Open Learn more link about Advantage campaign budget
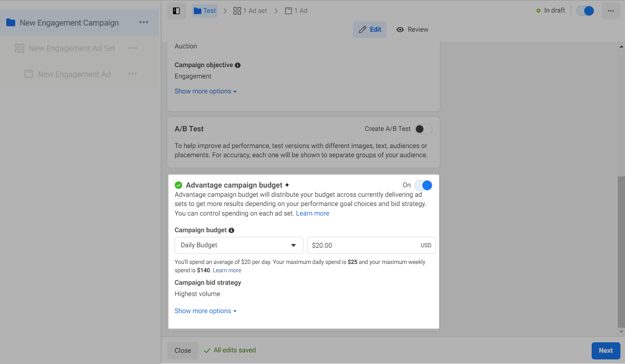This screenshot has height=364, width=625. (313, 213)
